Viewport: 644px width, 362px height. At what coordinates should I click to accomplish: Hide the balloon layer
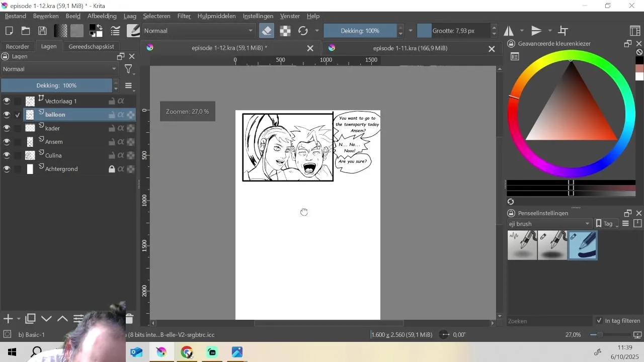pos(7,115)
